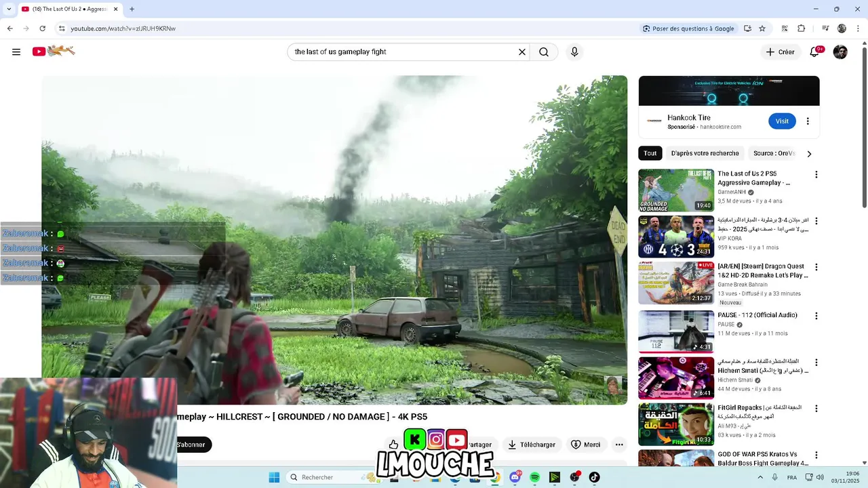Select the Source : OreVs chip

[x=774, y=153]
